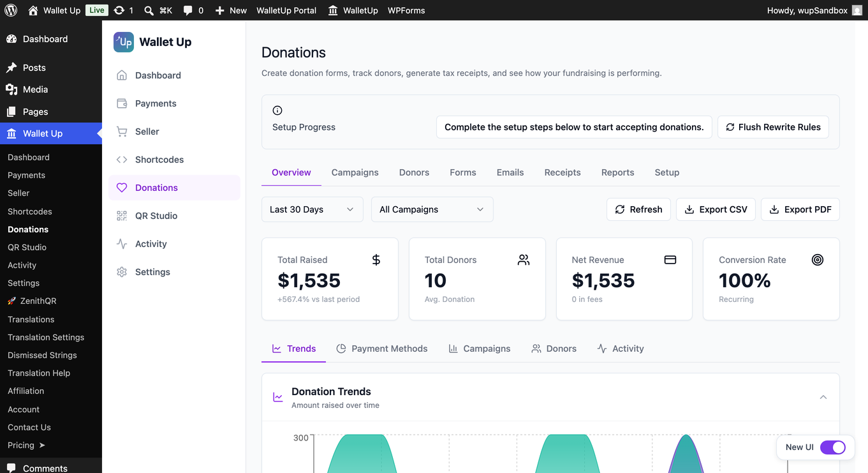Expand the All Campaigns dropdown
The width and height of the screenshot is (868, 473).
[432, 209]
